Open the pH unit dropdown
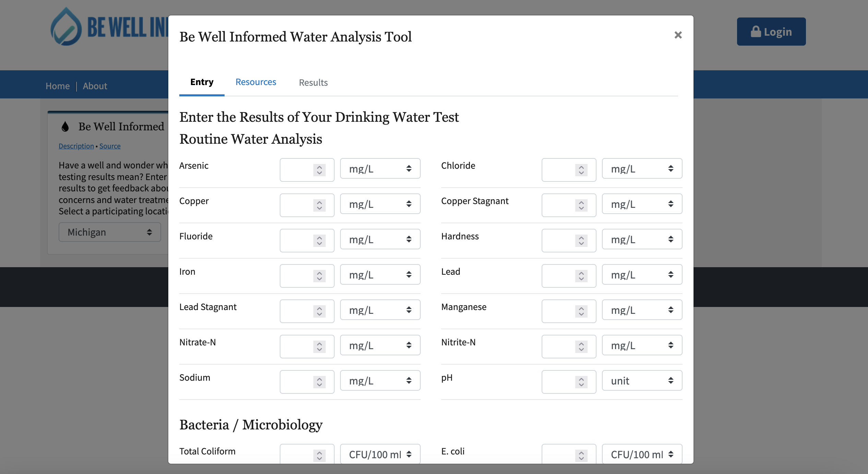868x474 pixels. (642, 380)
